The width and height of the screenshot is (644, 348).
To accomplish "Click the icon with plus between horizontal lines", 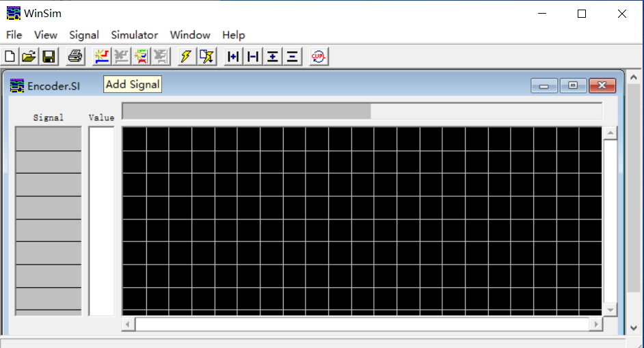I will point(272,56).
